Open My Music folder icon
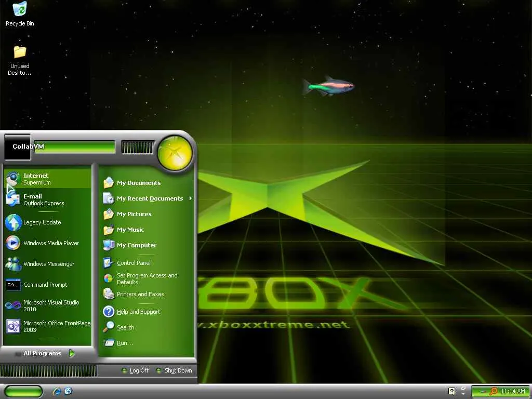This screenshot has width=532, height=399. [x=109, y=230]
